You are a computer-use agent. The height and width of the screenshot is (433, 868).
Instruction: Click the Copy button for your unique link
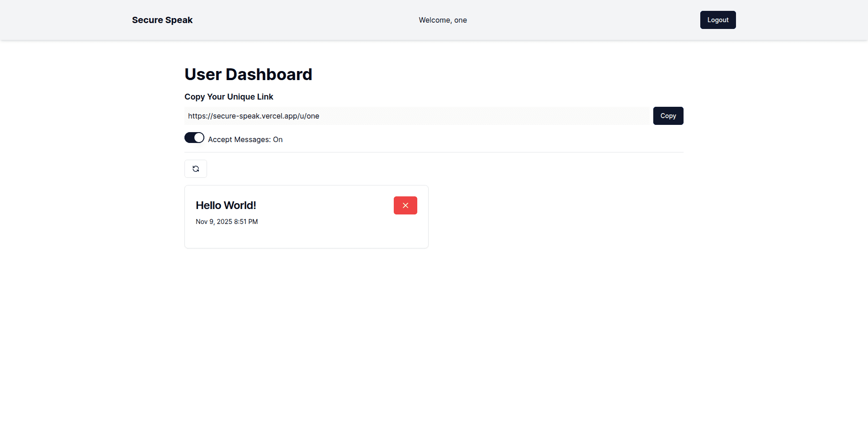pos(668,116)
